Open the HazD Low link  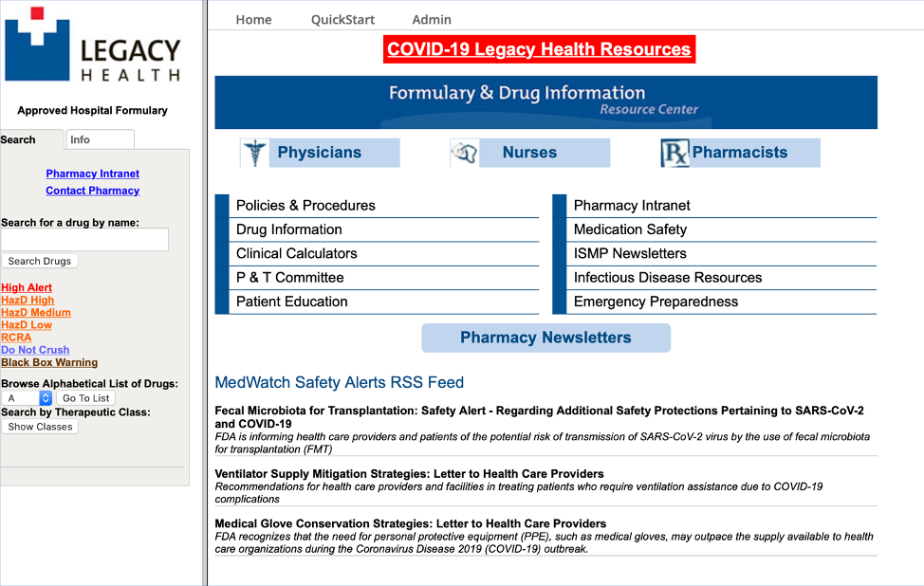point(27,324)
